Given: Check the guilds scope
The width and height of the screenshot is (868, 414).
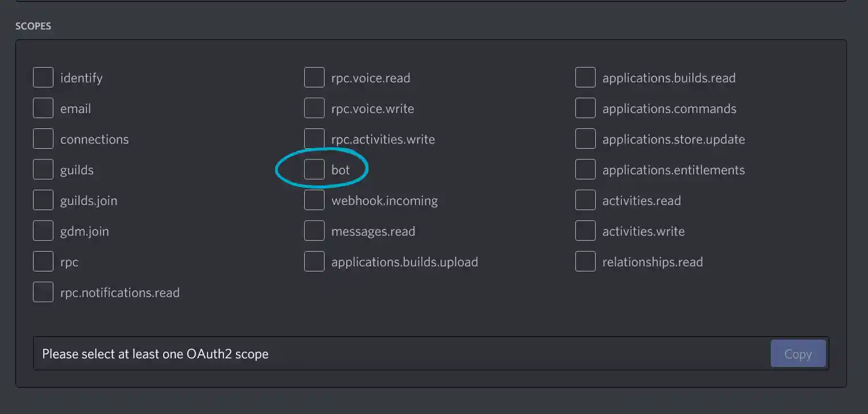Looking at the screenshot, I should point(43,169).
